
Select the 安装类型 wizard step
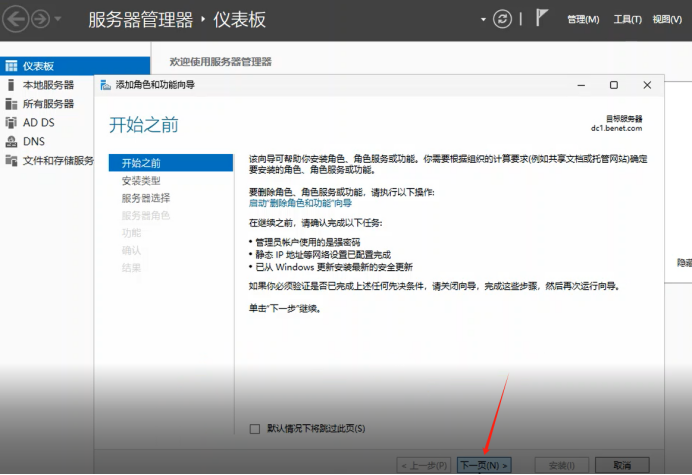[141, 181]
